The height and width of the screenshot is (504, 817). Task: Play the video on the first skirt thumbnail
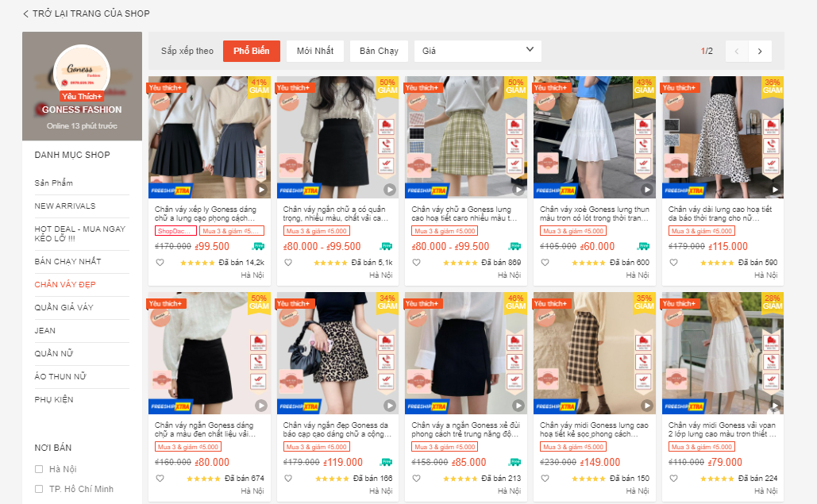pyautogui.click(x=261, y=190)
